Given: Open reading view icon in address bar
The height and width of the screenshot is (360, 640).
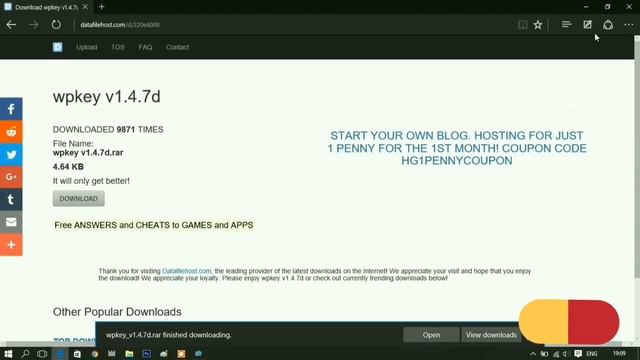Looking at the screenshot, I should (x=522, y=25).
